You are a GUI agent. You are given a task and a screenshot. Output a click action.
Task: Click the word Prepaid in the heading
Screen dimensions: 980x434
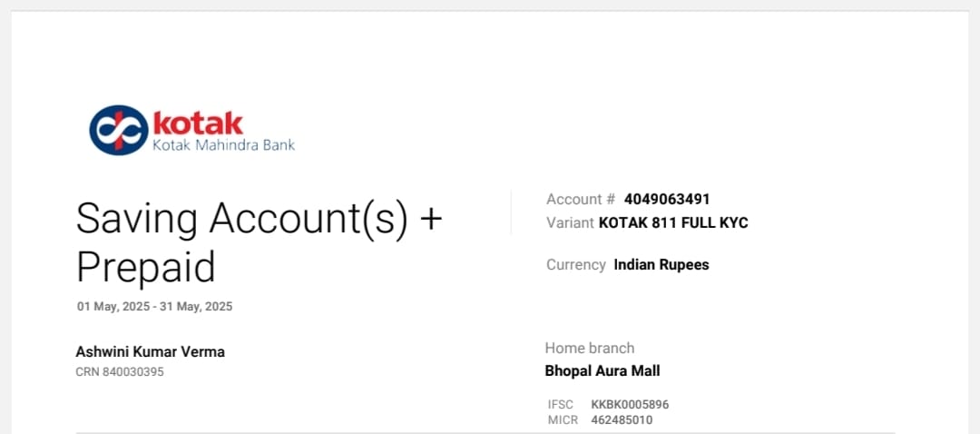click(146, 268)
